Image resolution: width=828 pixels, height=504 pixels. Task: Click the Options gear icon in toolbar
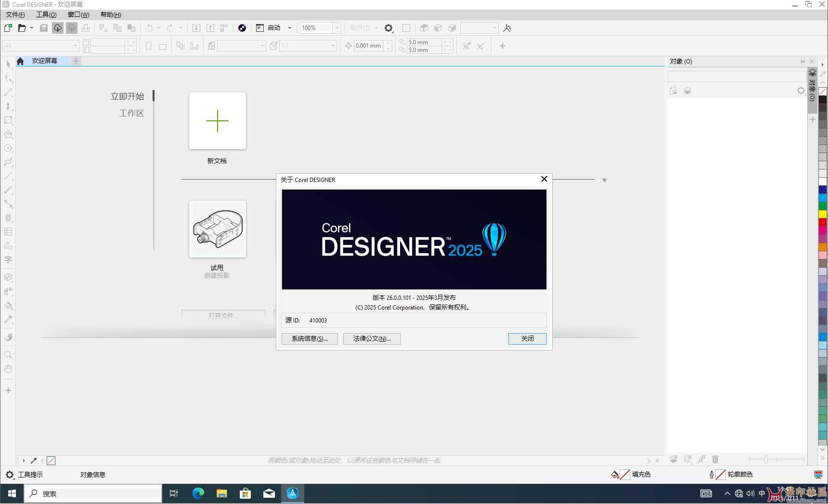coord(388,28)
